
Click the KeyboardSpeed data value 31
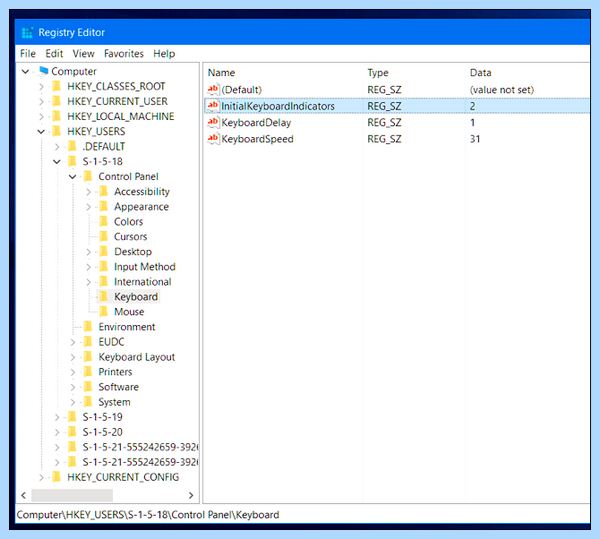pyautogui.click(x=475, y=139)
